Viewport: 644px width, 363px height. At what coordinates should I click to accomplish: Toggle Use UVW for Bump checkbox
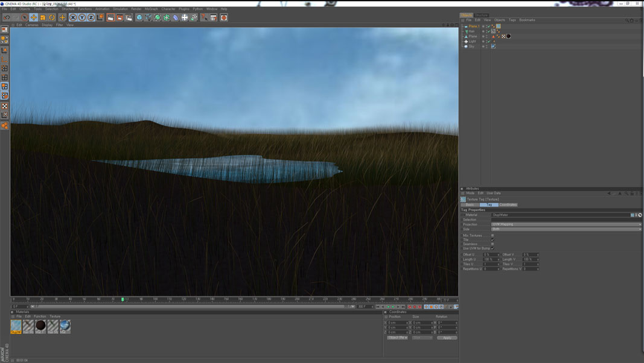click(493, 248)
